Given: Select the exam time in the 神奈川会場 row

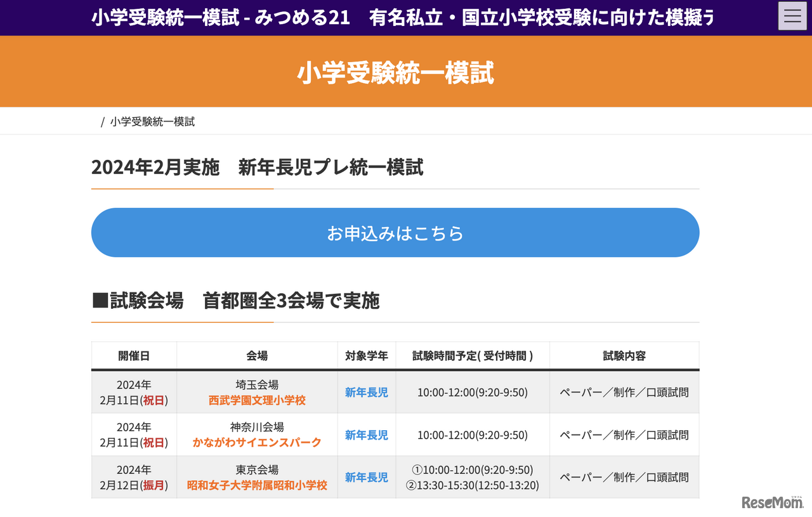Looking at the screenshot, I should pos(473,435).
